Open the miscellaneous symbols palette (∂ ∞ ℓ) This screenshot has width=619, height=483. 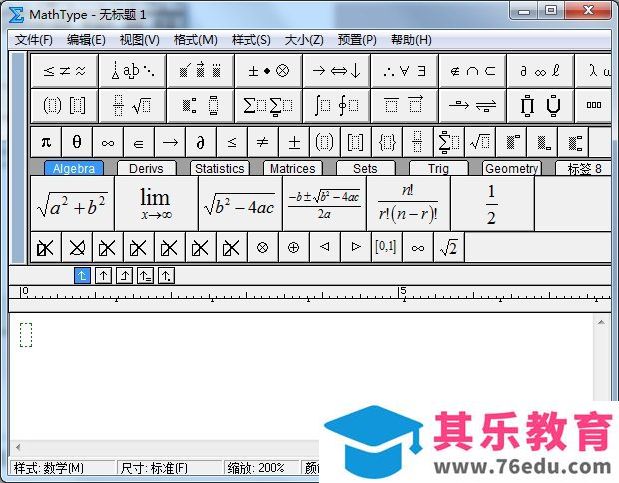click(540, 71)
